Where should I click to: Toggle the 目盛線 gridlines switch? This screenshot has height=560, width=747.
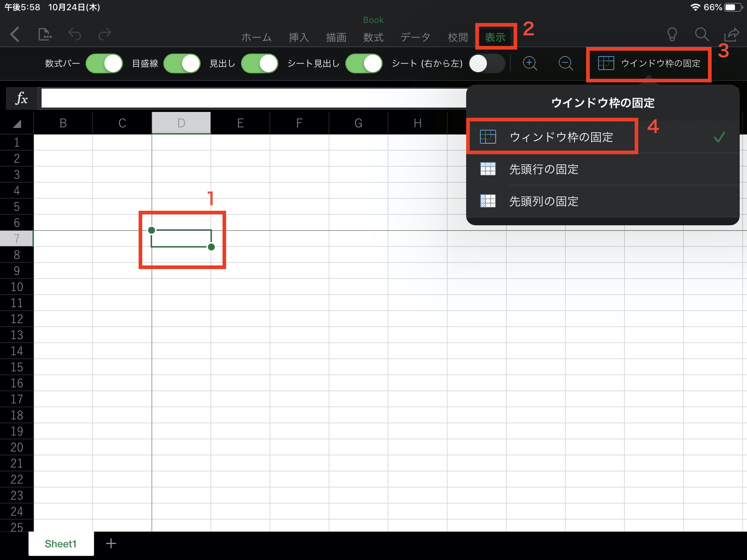tap(182, 64)
